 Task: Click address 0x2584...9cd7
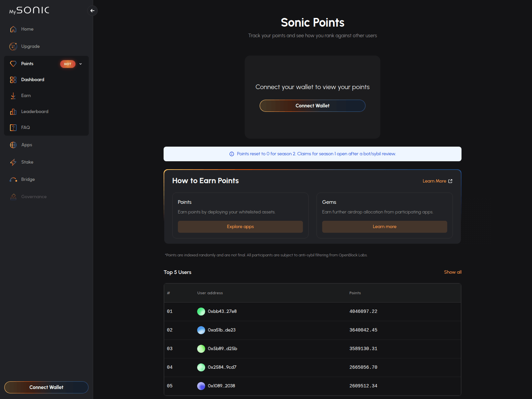point(222,367)
